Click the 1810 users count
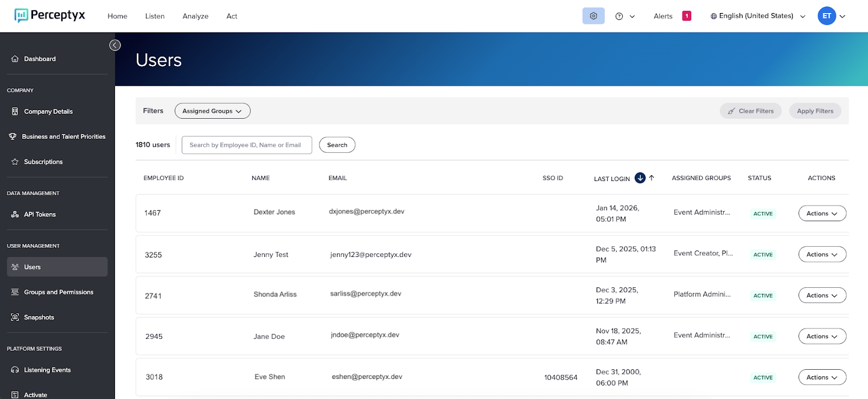The height and width of the screenshot is (399, 868). click(x=153, y=145)
